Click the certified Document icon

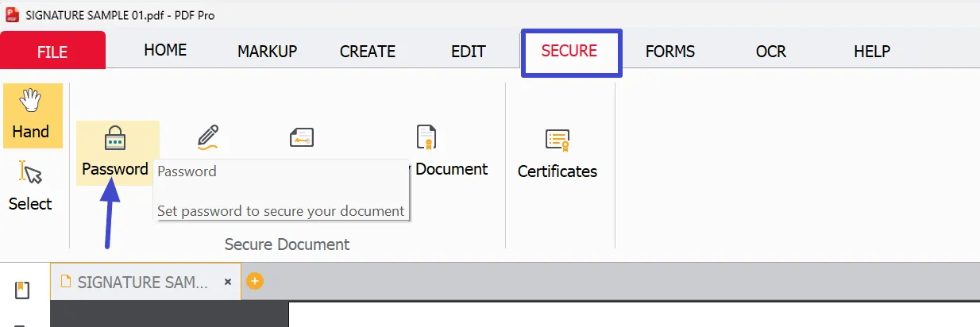pyautogui.click(x=427, y=137)
